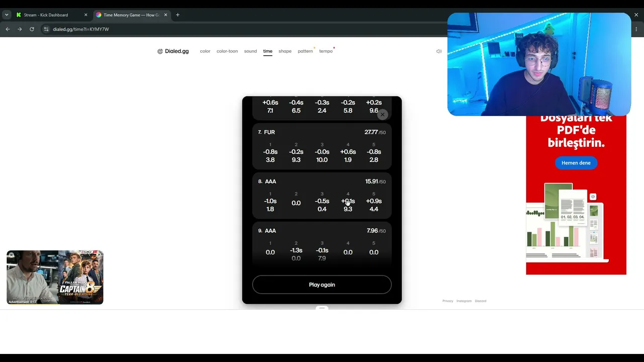Click the 7.9 round score
This screenshot has height=362, width=644.
pos(322,258)
